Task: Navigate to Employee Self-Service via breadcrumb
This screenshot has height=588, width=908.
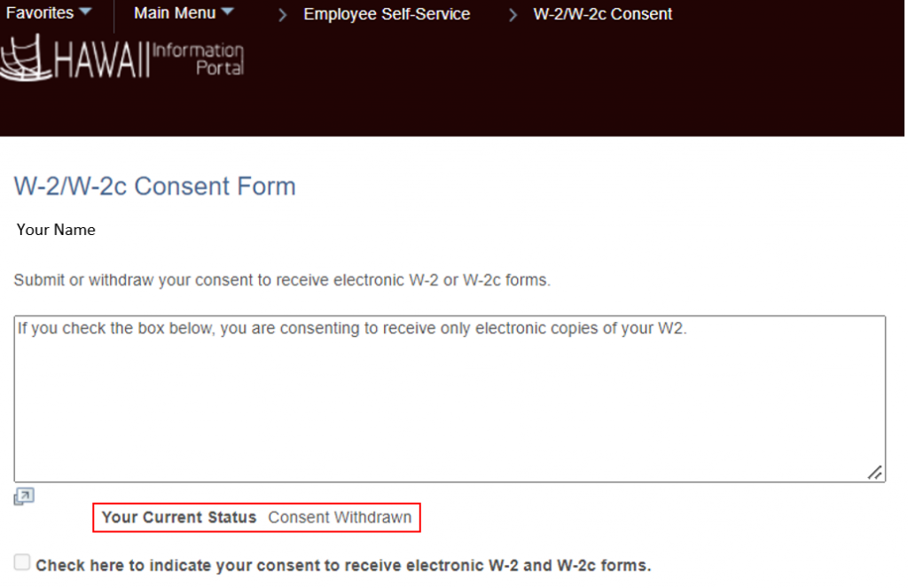Action: coord(387,13)
